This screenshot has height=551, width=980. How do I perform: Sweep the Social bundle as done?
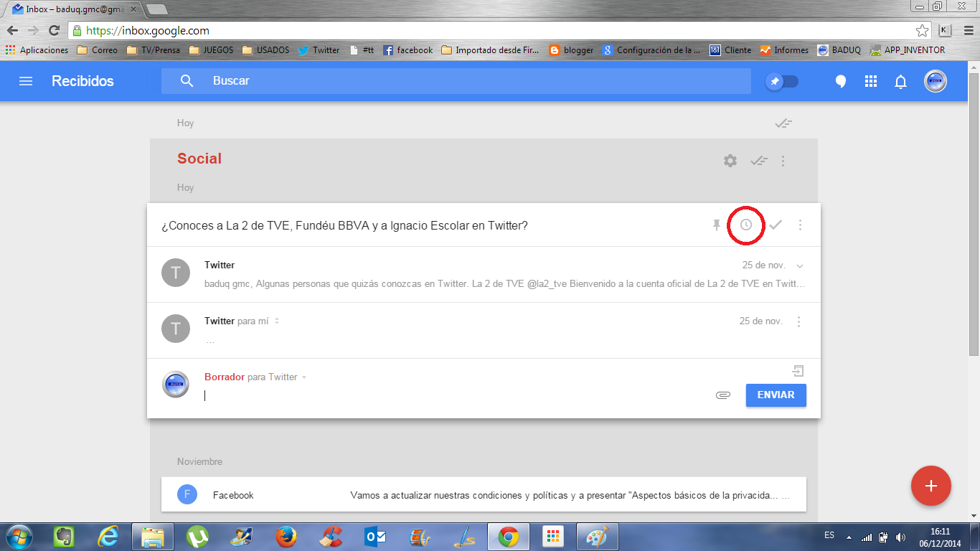759,161
